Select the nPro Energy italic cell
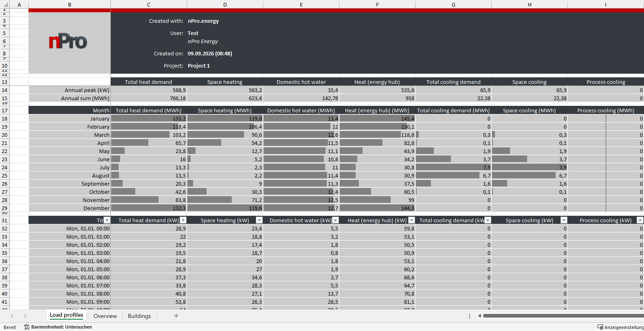644x331 pixels. pos(203,41)
